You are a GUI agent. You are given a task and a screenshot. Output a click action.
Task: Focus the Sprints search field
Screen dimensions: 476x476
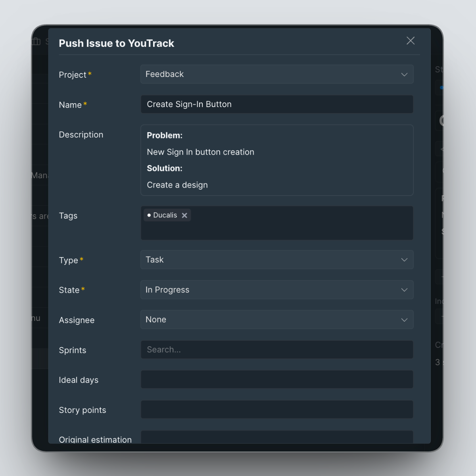(276, 350)
